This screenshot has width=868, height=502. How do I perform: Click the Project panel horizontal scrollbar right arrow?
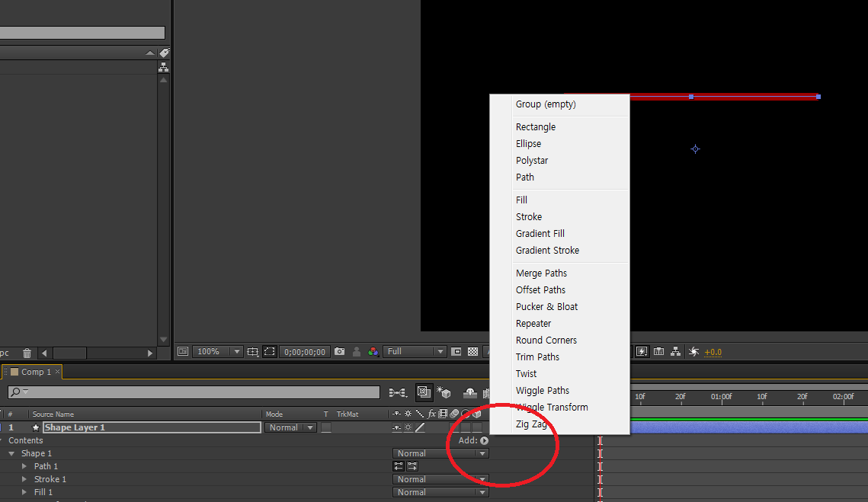click(x=150, y=353)
